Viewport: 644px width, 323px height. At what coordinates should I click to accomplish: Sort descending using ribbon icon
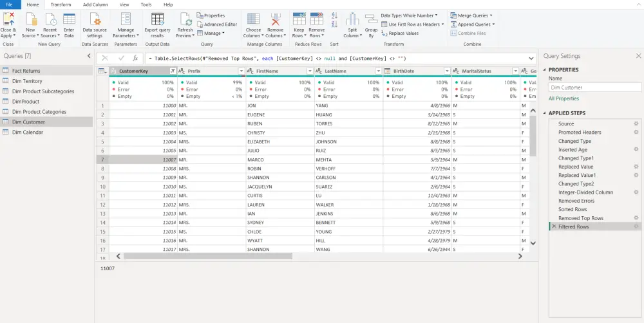click(x=334, y=24)
